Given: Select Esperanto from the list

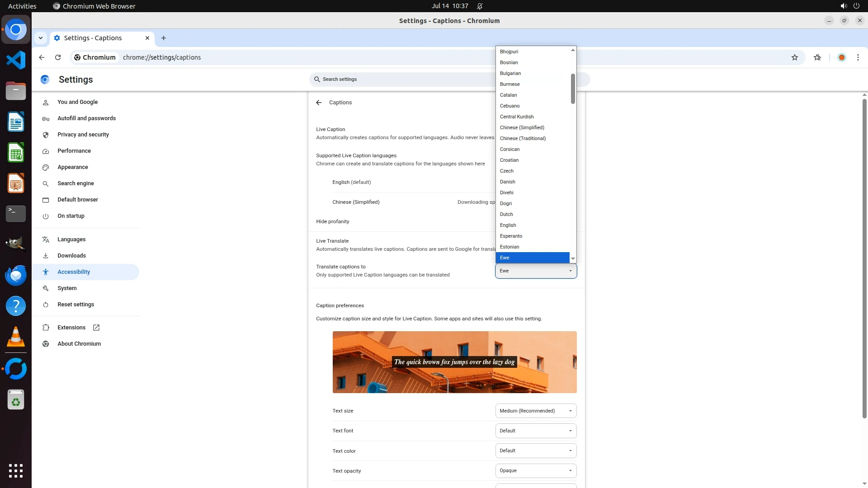Looking at the screenshot, I should [511, 236].
